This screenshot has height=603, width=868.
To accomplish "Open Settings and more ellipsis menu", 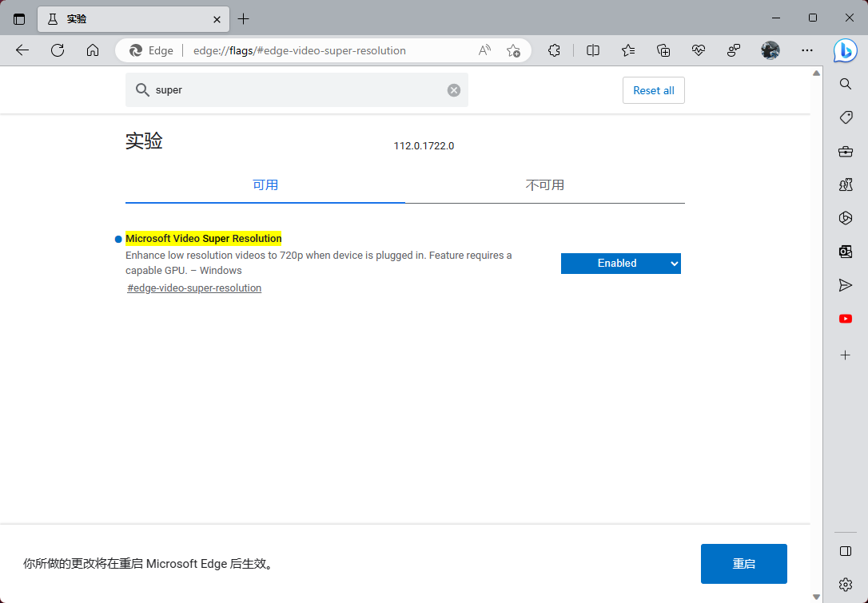I will tap(807, 50).
